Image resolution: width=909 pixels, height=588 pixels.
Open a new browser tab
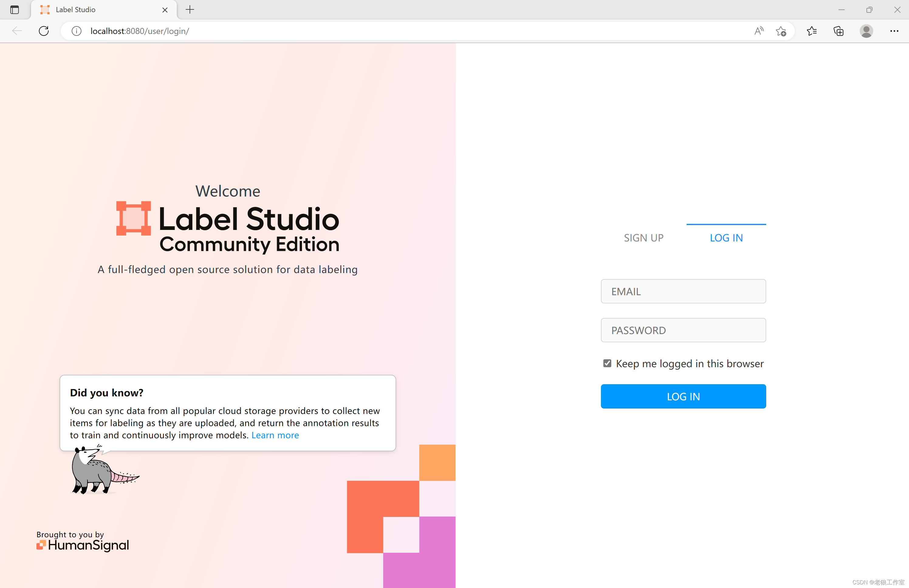pyautogui.click(x=190, y=9)
